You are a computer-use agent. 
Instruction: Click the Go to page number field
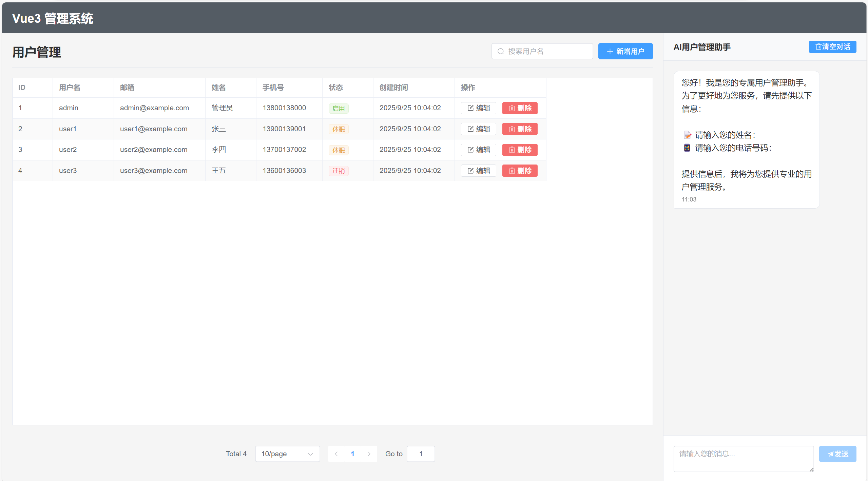421,454
